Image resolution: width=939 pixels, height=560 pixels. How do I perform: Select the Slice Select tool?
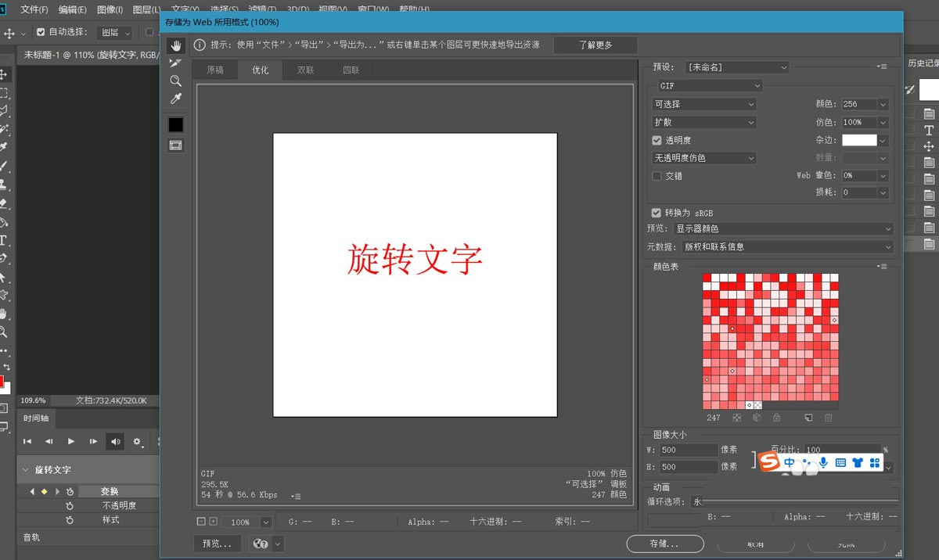pos(175,63)
